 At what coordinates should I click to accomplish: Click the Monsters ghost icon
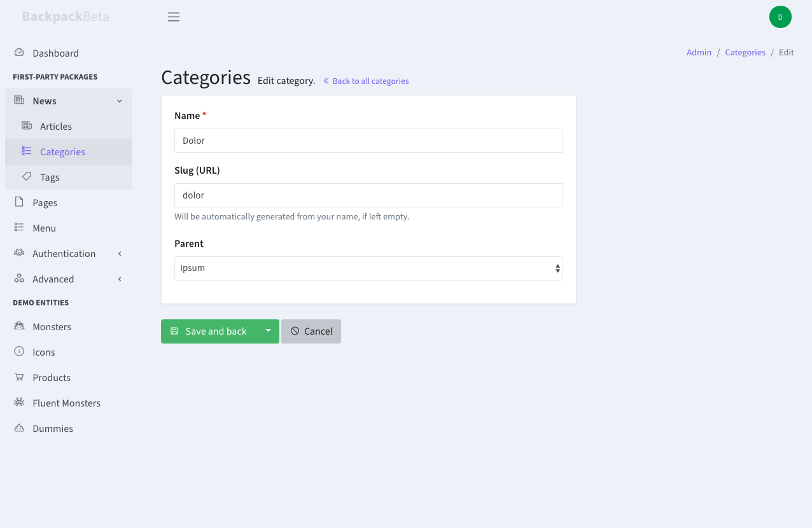click(x=19, y=326)
